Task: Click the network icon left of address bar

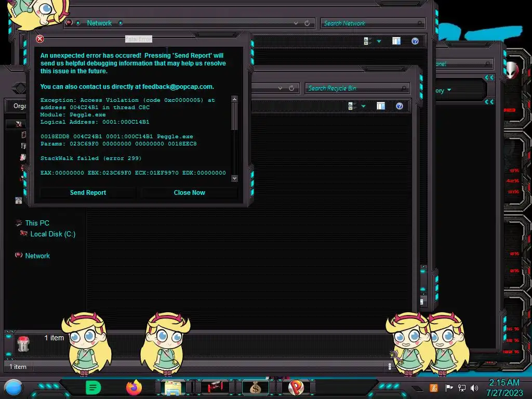Action: 69,23
